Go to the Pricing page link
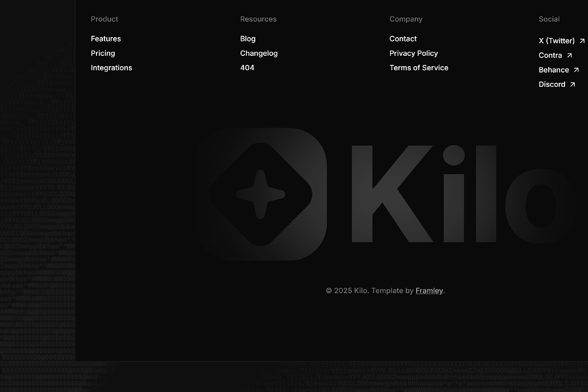588x392 pixels. pyautogui.click(x=103, y=53)
